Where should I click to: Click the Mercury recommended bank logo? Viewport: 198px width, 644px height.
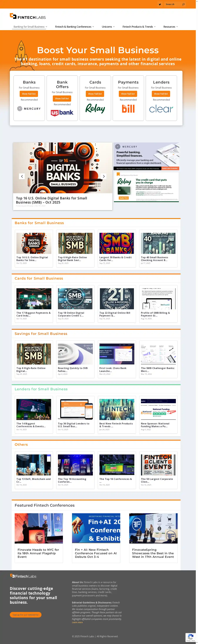click(29, 109)
